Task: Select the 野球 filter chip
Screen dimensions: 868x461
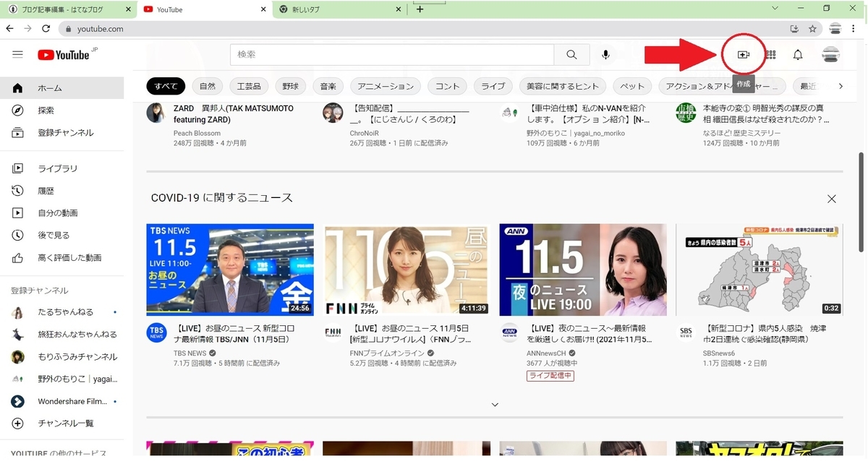Action: point(291,86)
